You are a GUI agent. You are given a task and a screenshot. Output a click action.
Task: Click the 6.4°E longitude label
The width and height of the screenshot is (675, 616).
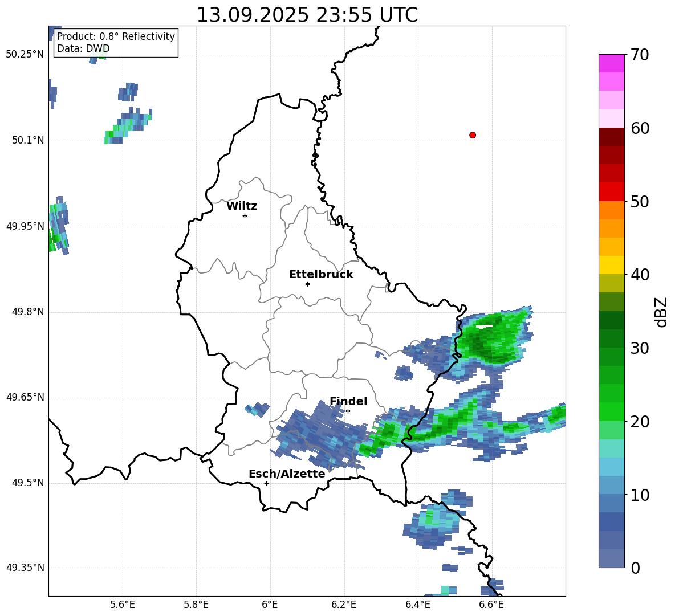pos(418,605)
